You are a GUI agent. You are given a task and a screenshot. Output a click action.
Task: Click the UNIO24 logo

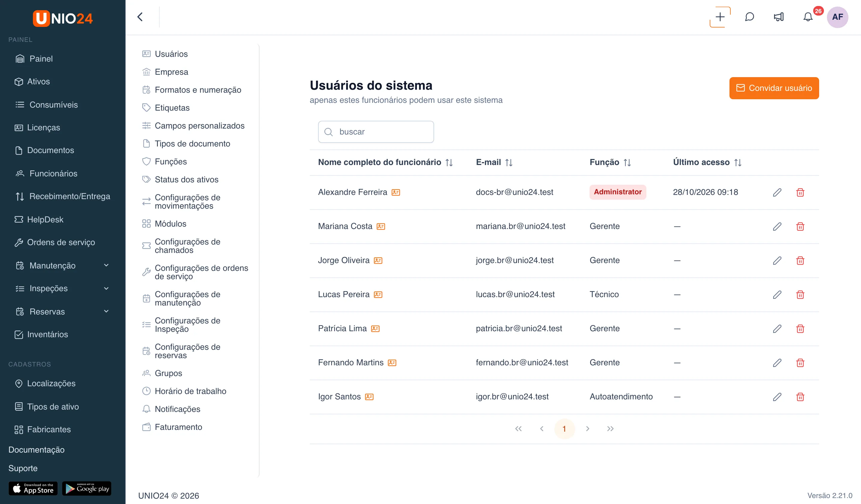click(62, 18)
